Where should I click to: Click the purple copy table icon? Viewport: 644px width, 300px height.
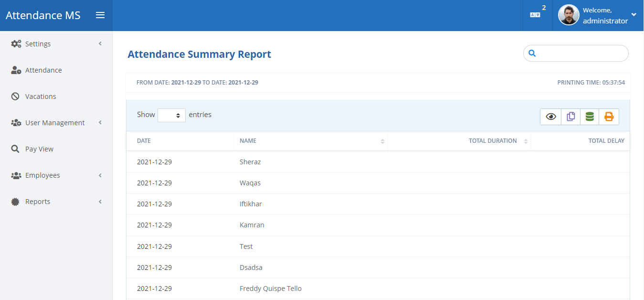click(x=570, y=117)
